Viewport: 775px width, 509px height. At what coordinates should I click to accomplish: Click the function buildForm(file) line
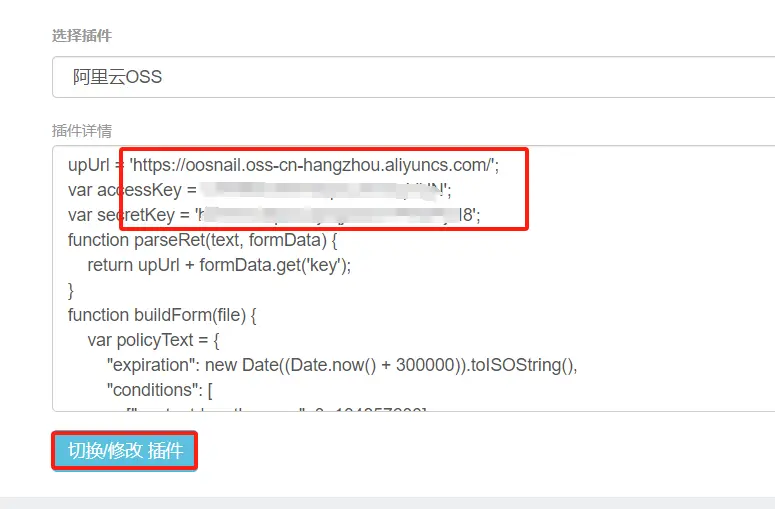tap(162, 315)
